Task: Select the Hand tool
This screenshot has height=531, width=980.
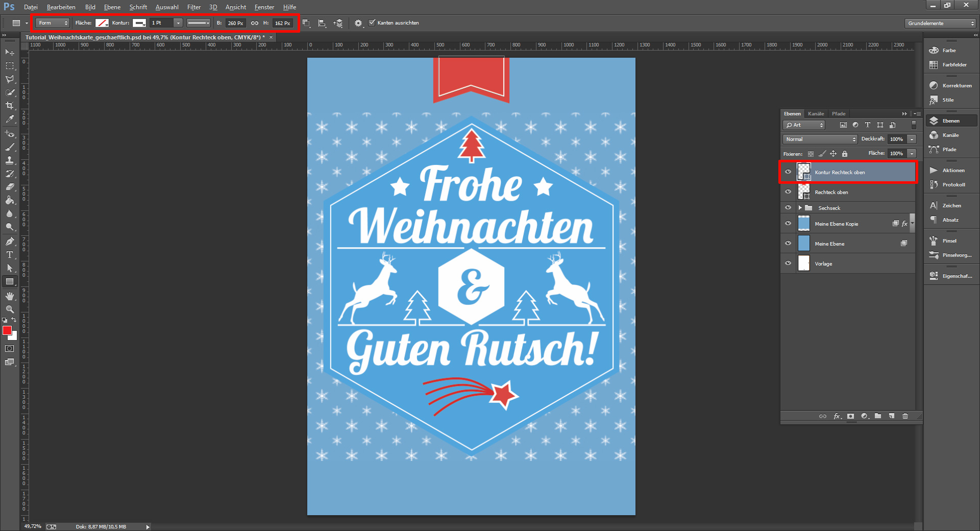Action: tap(9, 296)
